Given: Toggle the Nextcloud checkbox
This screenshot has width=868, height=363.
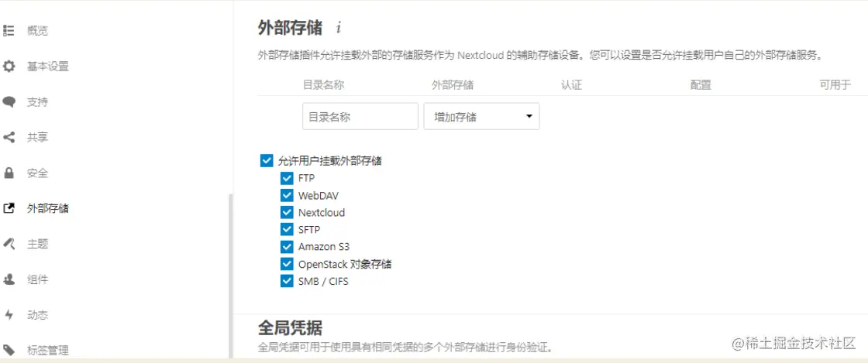Looking at the screenshot, I should pyautogui.click(x=287, y=212).
